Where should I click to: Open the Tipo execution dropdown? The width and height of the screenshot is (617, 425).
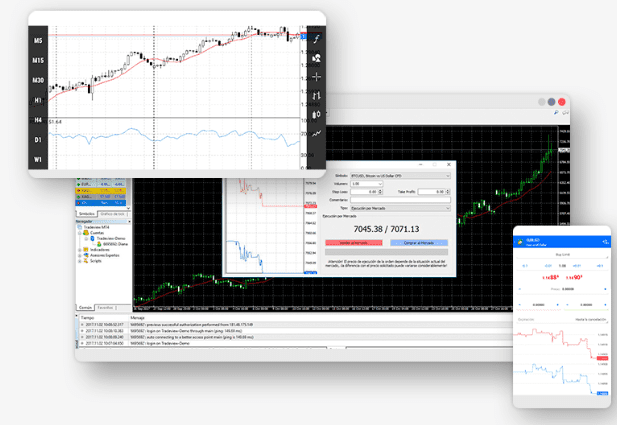tap(400, 208)
